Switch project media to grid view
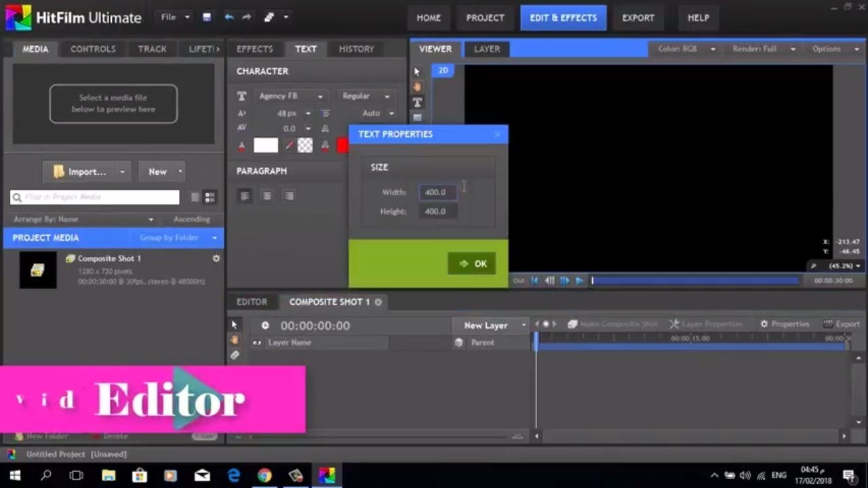 point(210,197)
